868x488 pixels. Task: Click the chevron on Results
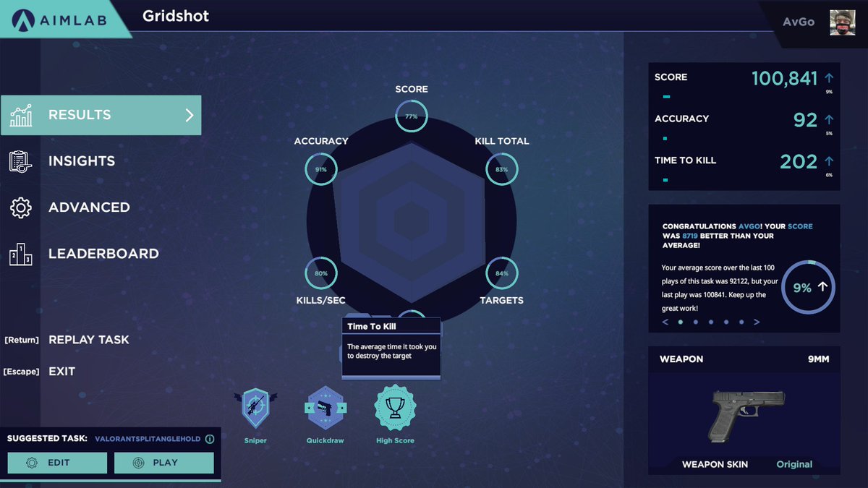coord(190,115)
